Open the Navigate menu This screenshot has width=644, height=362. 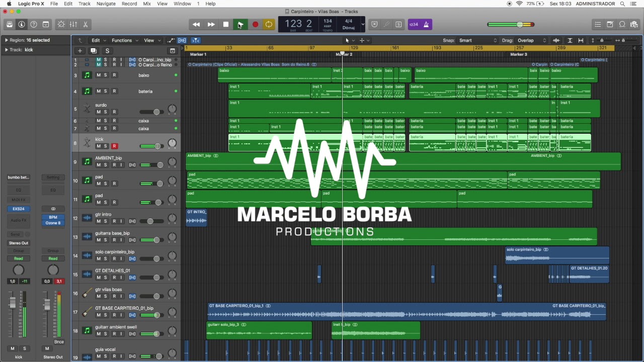[106, 4]
